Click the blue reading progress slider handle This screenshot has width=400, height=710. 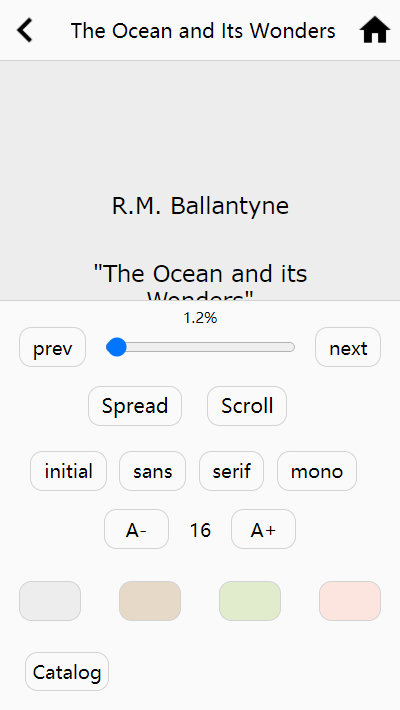(x=117, y=347)
